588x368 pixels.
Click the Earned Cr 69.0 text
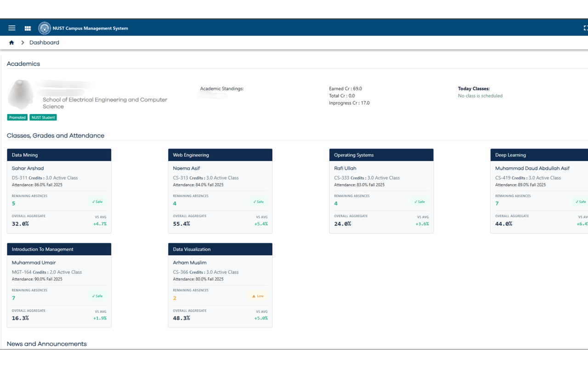(345, 89)
